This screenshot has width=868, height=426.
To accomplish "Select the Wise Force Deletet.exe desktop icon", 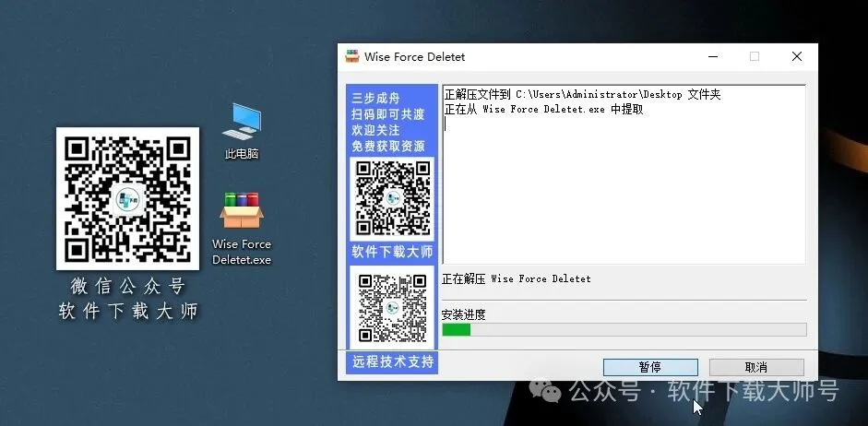I will tap(242, 228).
